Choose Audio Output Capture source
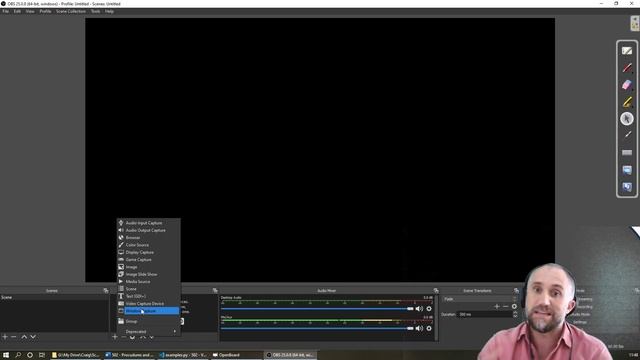This screenshot has width=640, height=360. tap(149, 230)
